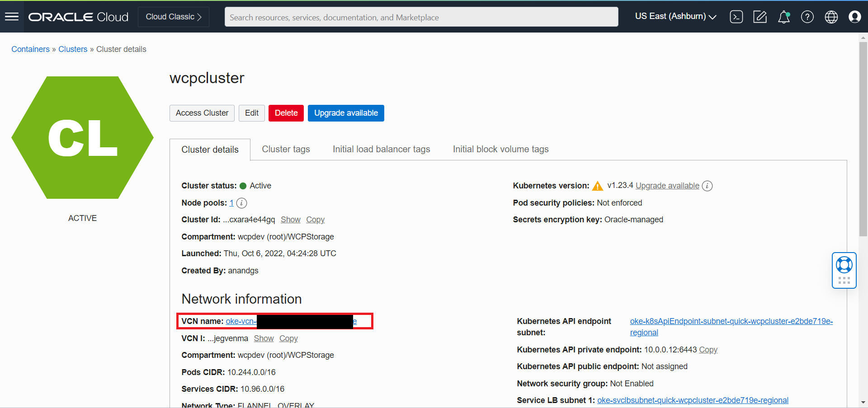The width and height of the screenshot is (868, 408).
Task: Switch to the Cluster tags tab
Action: 286,149
